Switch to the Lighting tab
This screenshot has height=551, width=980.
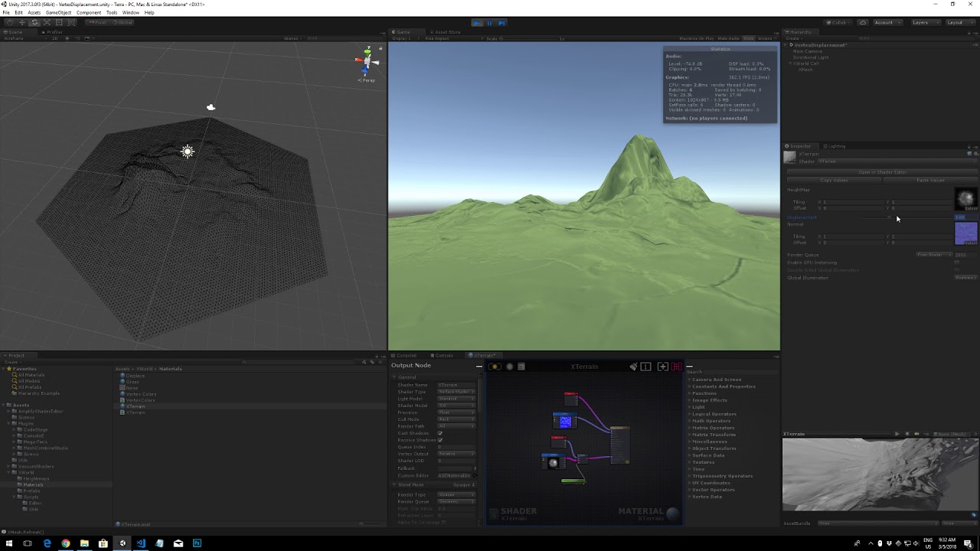tap(835, 146)
